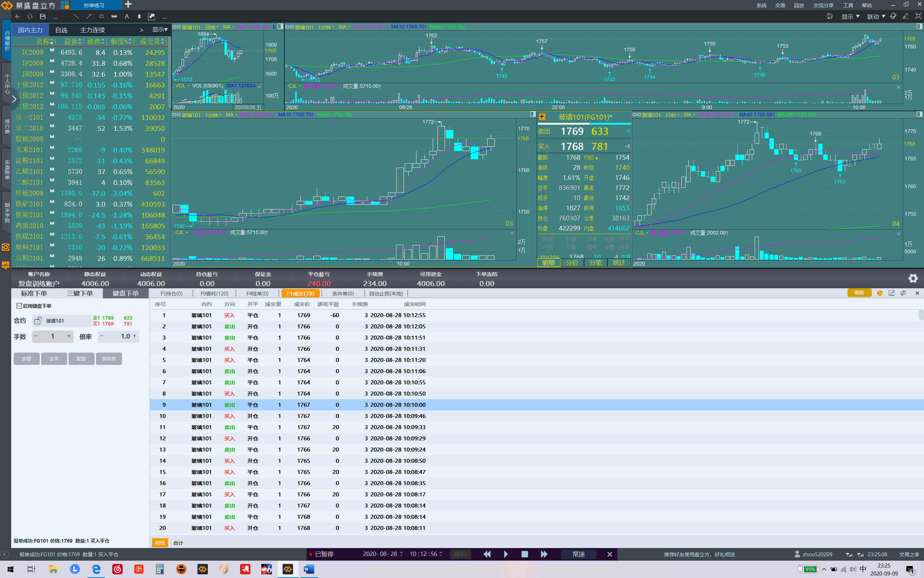Viewport: 924px width, 578px height.
Task: Click the 全平 close-all button
Action: coord(54,359)
